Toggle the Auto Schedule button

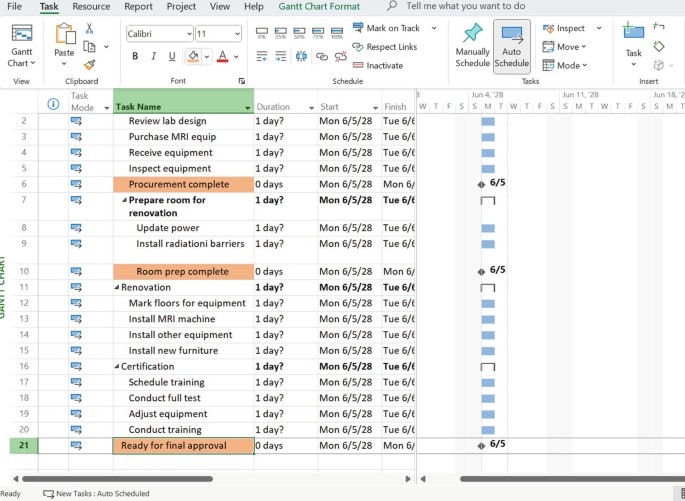coord(511,46)
